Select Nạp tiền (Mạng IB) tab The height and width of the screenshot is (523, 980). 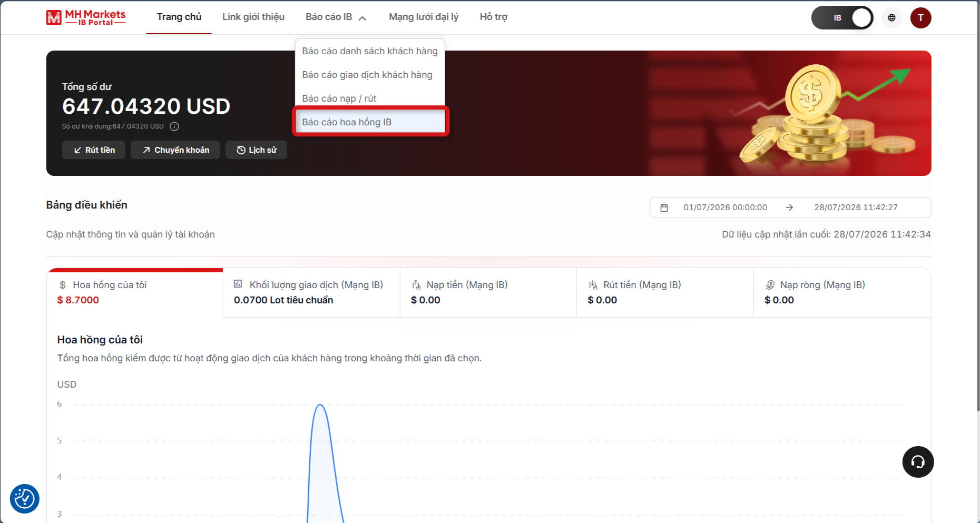(x=488, y=293)
